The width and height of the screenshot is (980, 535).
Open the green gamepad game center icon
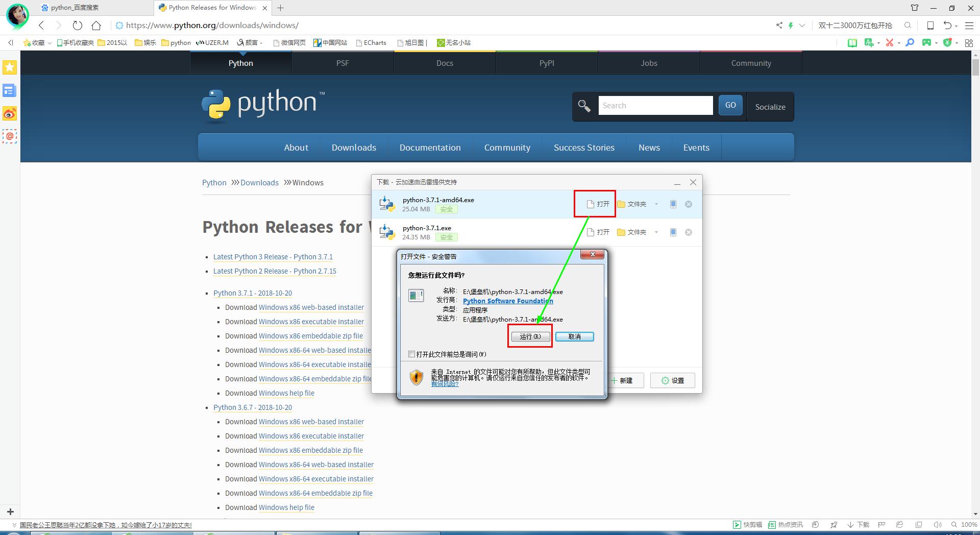(927, 42)
